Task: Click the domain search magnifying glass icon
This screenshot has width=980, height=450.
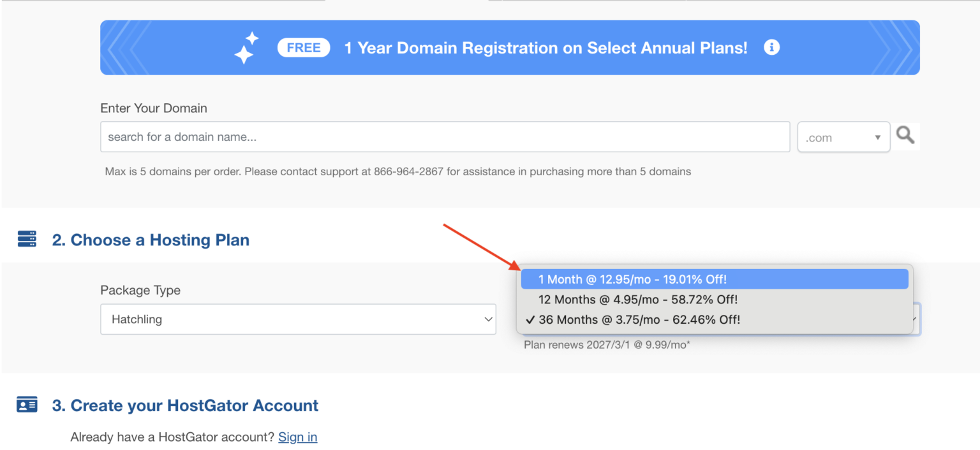Action: pos(905,135)
